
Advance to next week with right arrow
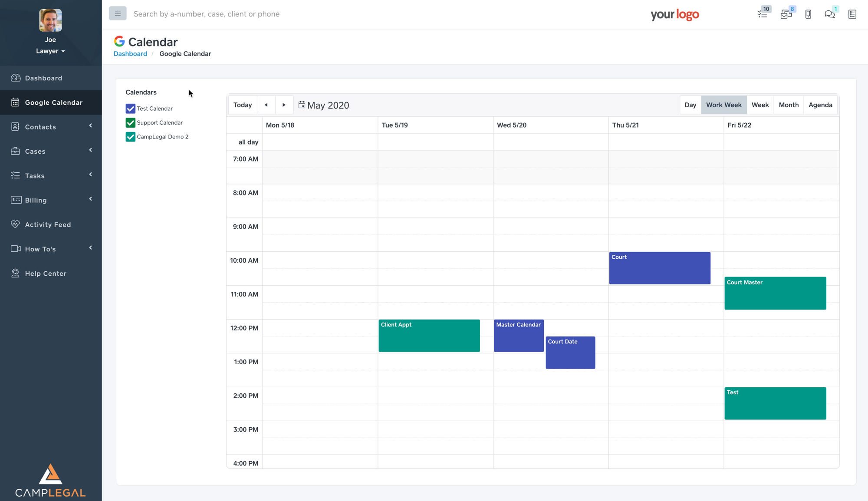(x=284, y=105)
